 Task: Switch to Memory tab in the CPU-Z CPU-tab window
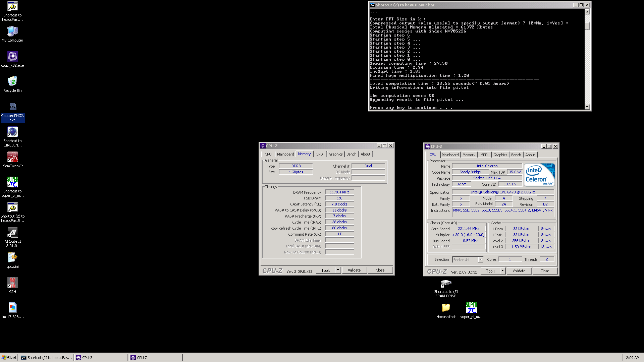469,155
